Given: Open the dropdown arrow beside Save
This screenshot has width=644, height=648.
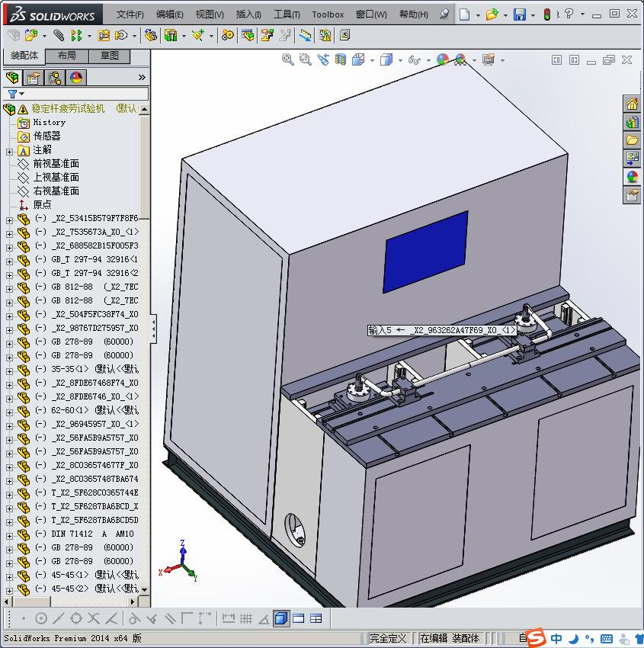Looking at the screenshot, I should pyautogui.click(x=533, y=15).
